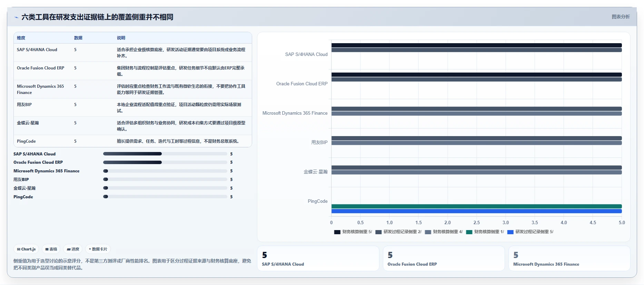The image size is (644, 285).
Task: Toggle legend entry 研发过程记录侧重 5/
Action: pos(531,232)
